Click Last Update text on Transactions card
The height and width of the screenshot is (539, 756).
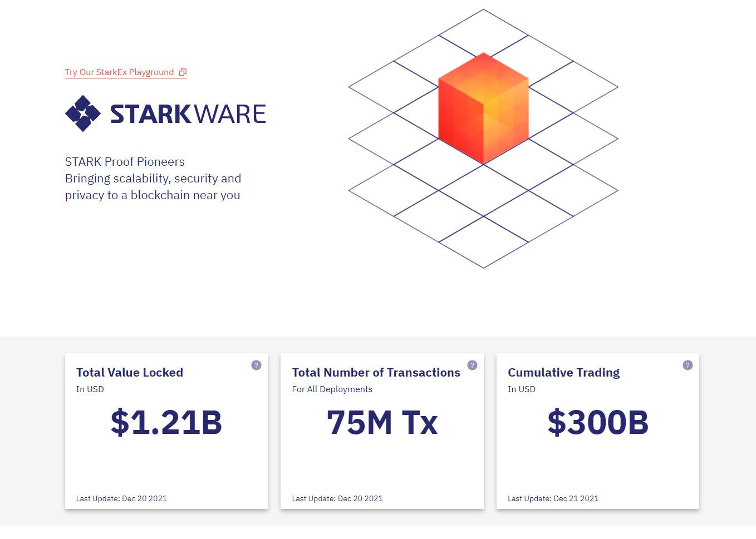[337, 498]
